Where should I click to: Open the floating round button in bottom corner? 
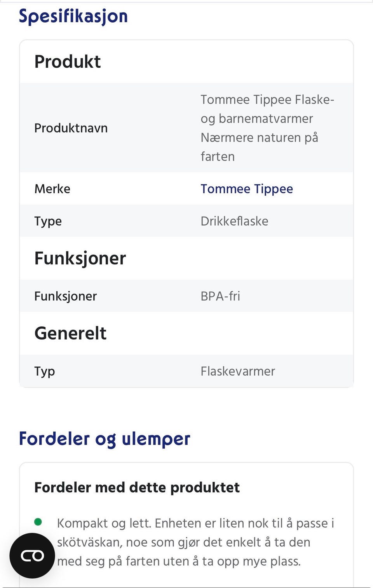[x=32, y=555]
